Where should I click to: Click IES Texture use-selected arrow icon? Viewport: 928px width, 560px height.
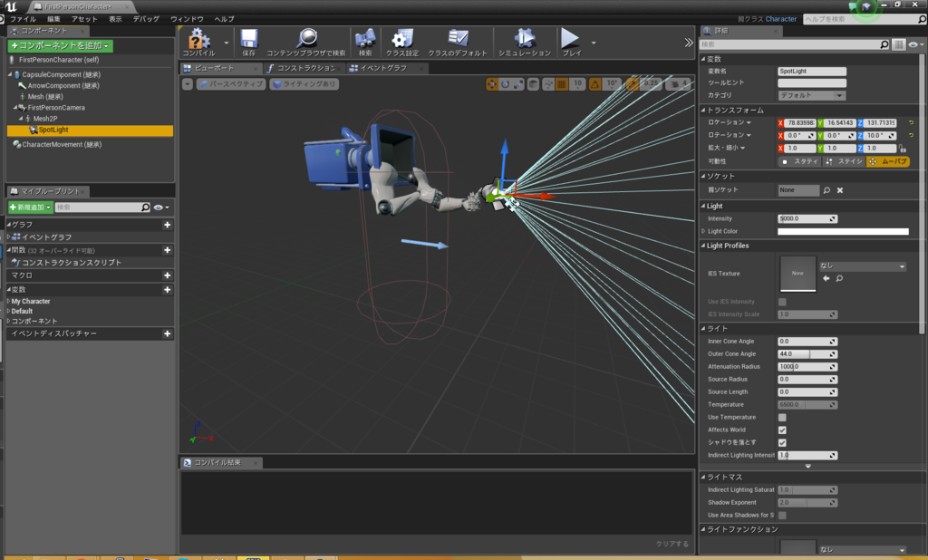point(826,278)
